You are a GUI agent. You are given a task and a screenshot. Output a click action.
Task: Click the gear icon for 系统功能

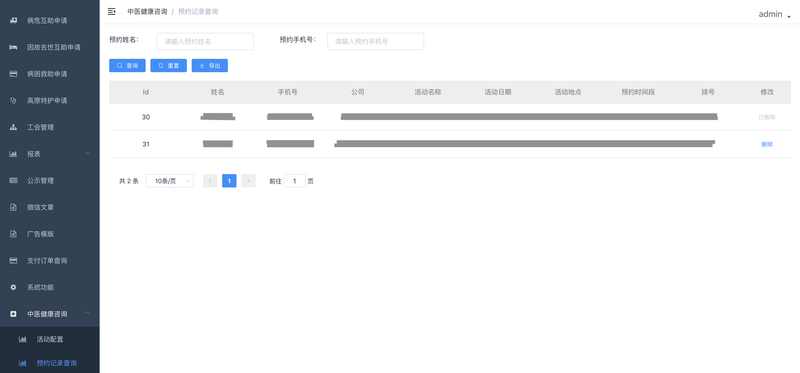pos(14,287)
